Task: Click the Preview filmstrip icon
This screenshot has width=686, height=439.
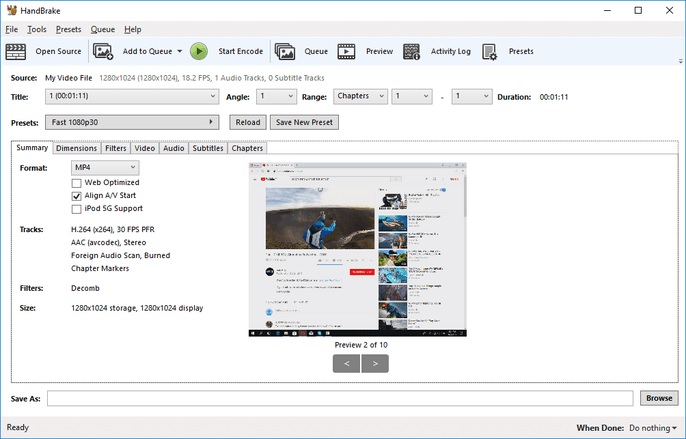Action: click(x=347, y=51)
